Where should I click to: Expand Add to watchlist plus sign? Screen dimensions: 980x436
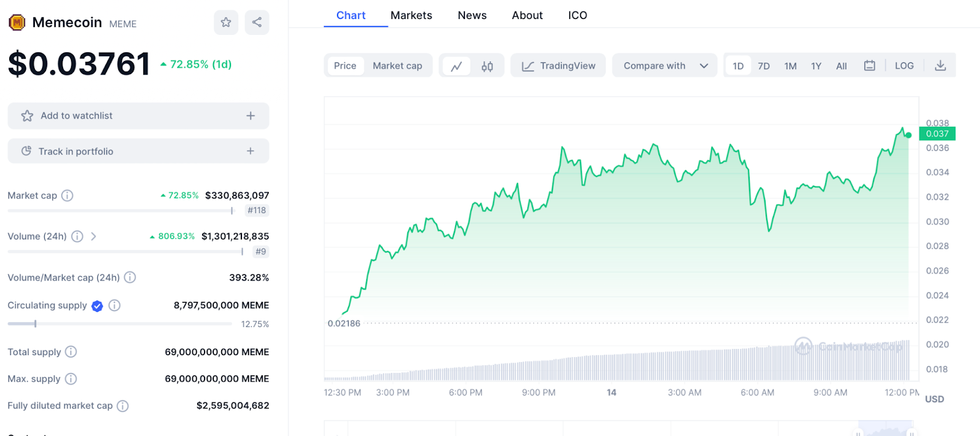(251, 116)
